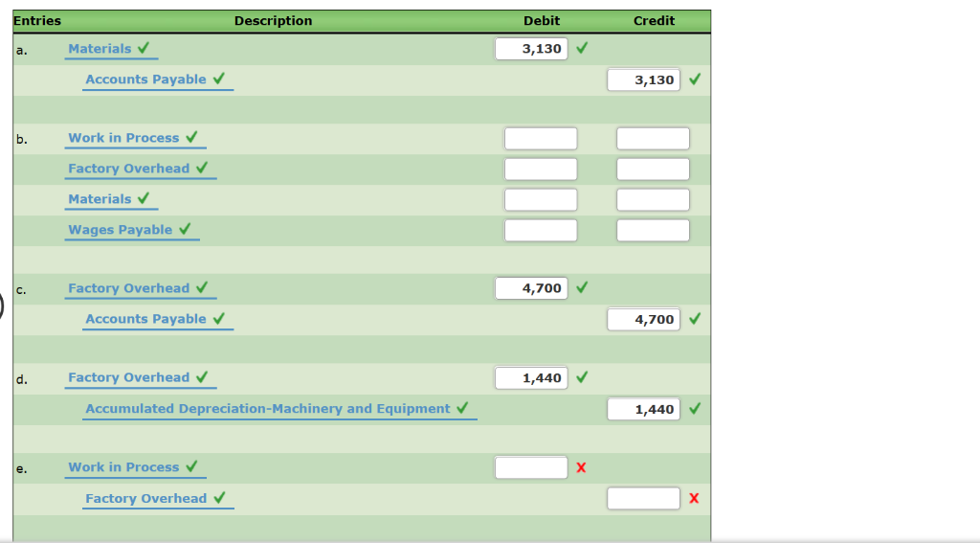This screenshot has height=543, width=980.
Task: Click red X beside Factory Overhead credit entry e
Action: click(x=694, y=498)
